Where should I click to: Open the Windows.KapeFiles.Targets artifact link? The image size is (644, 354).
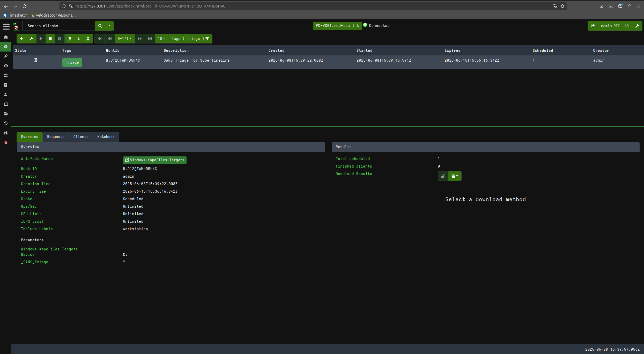[x=155, y=160]
